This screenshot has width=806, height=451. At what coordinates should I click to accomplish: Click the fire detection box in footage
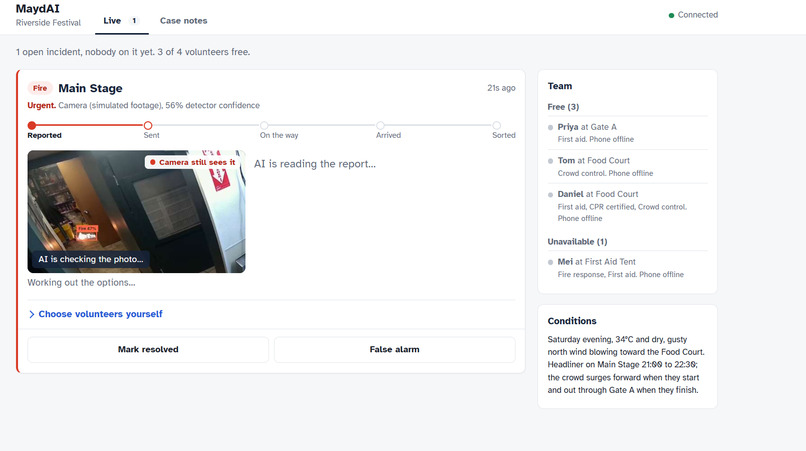pyautogui.click(x=87, y=232)
